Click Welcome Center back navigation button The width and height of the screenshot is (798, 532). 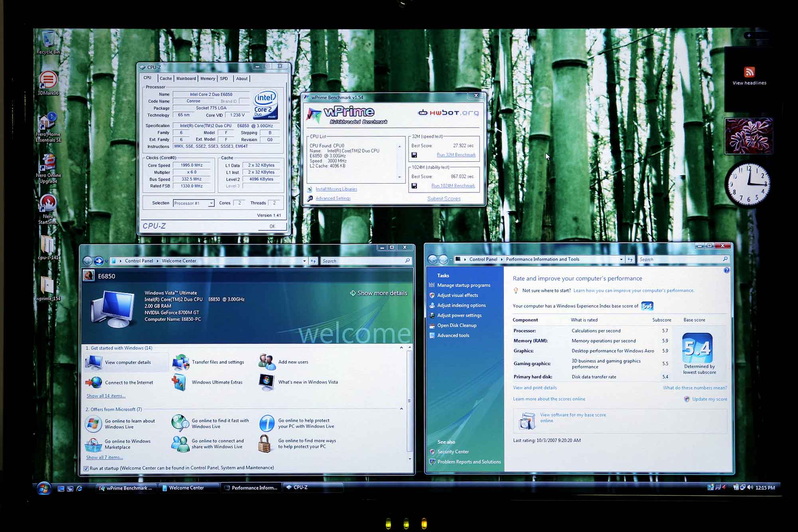point(88,261)
